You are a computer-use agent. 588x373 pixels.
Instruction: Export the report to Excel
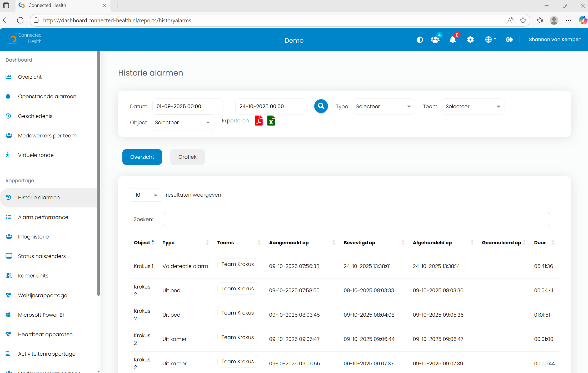coord(271,121)
